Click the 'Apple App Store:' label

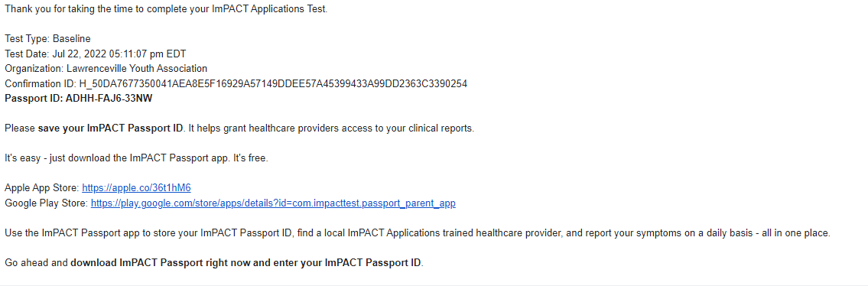click(x=42, y=188)
